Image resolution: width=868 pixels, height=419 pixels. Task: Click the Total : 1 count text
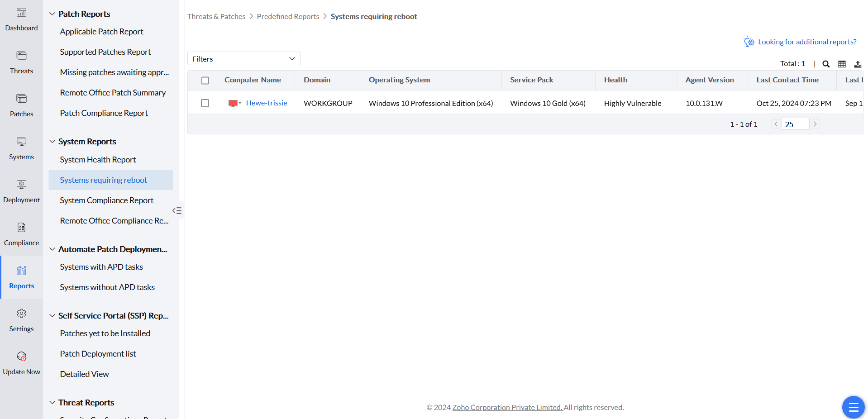(793, 64)
